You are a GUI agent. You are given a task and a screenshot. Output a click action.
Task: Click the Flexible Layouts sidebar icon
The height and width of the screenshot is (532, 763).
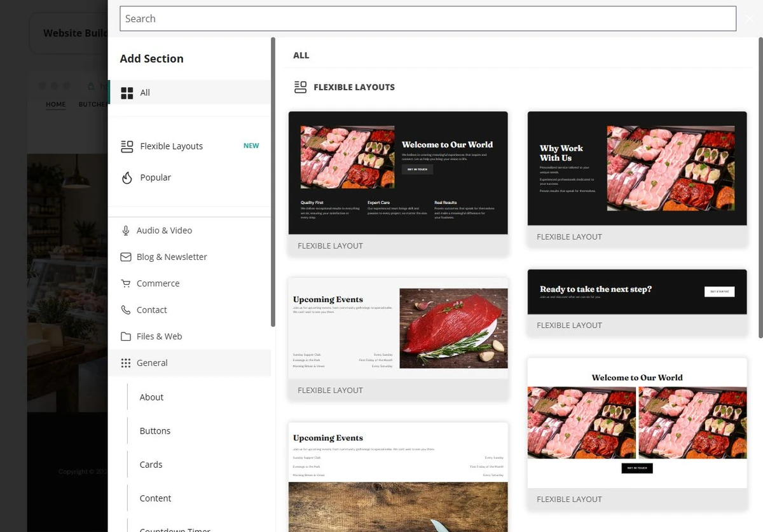pos(127,146)
